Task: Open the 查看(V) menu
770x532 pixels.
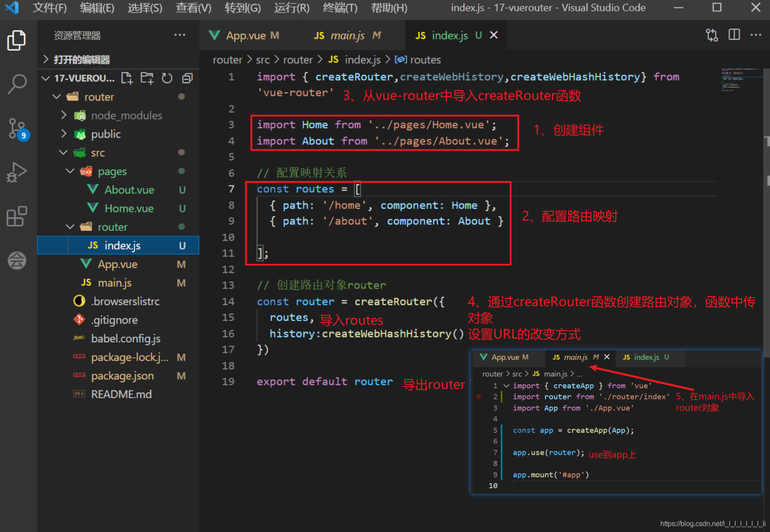Action: [x=193, y=8]
